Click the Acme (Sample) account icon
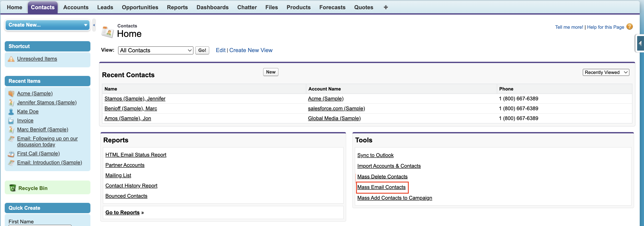644x226 pixels. (11, 93)
